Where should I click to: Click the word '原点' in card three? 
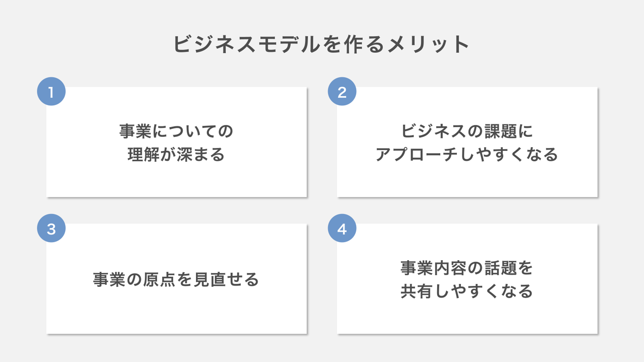click(x=159, y=279)
